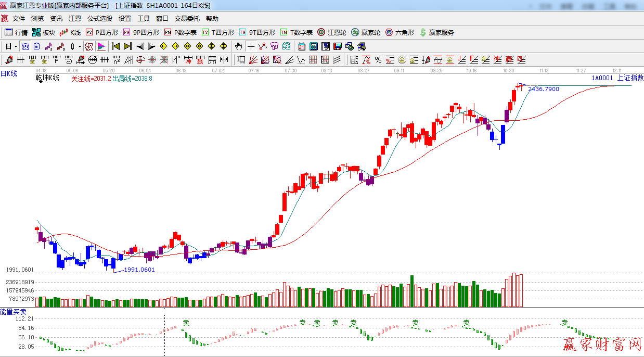Click the 赢家服务 button

pos(436,32)
